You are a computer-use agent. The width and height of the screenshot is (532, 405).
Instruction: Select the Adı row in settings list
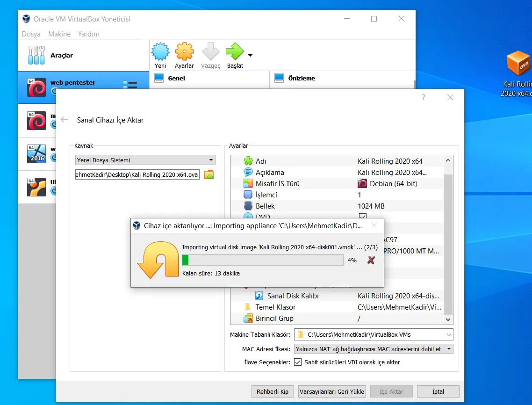tap(337, 161)
